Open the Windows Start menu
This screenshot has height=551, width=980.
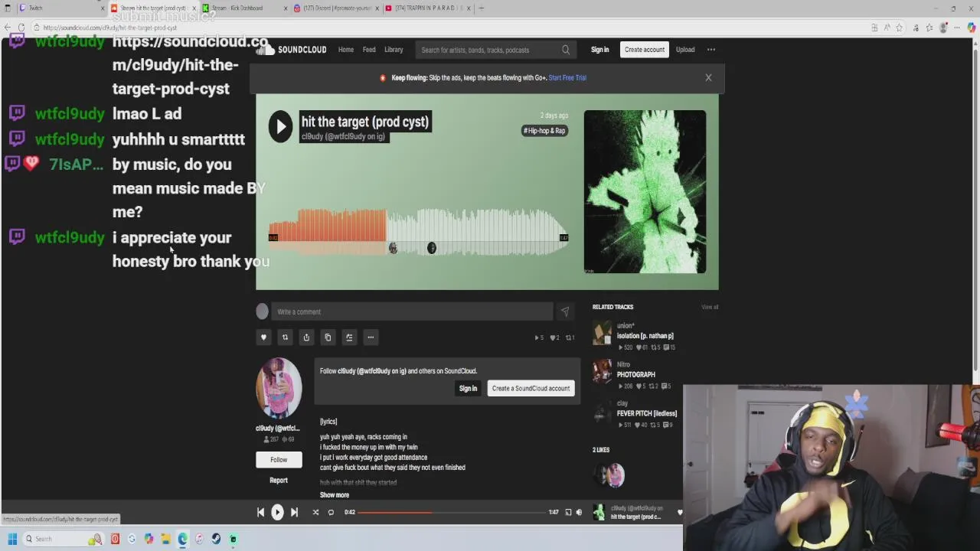point(12,539)
